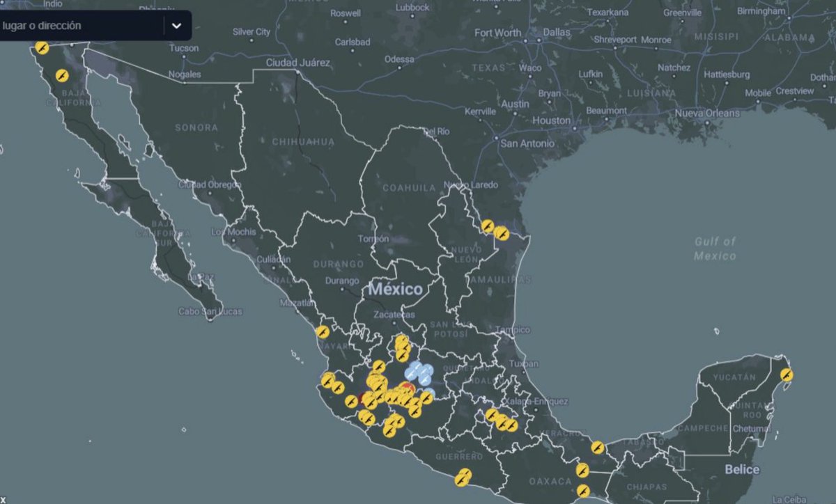
Task: Click the westernmost gun marker on Jalisco's coast
Action: [327, 381]
